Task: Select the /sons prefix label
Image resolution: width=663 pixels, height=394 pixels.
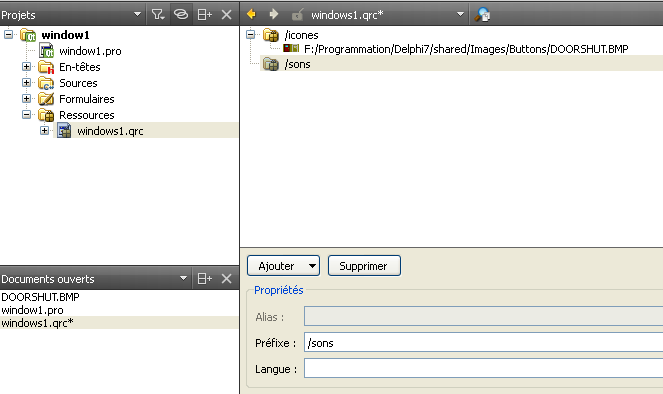Action: click(297, 64)
